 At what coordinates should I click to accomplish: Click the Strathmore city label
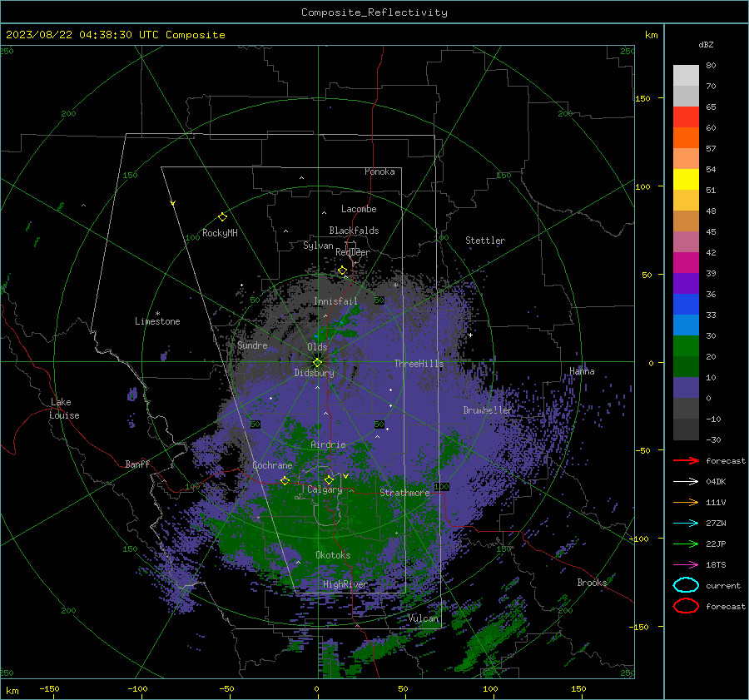[404, 493]
